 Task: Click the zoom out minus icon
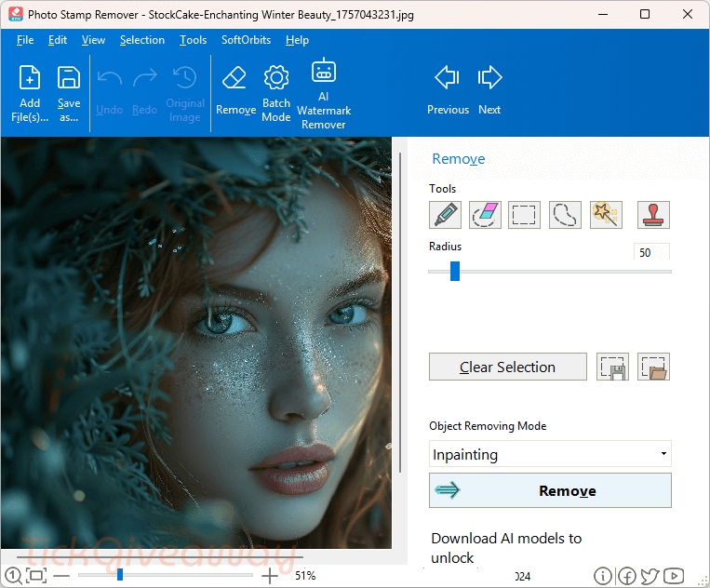(x=61, y=576)
